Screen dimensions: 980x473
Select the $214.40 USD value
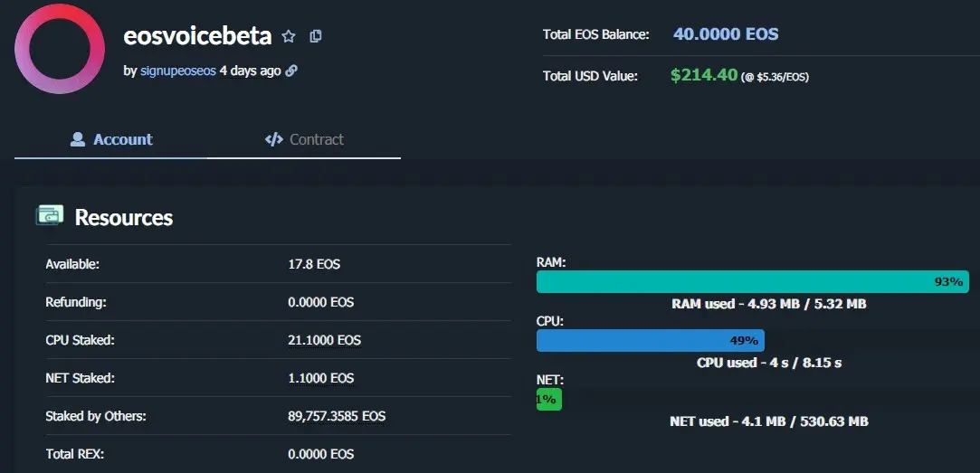coord(704,75)
